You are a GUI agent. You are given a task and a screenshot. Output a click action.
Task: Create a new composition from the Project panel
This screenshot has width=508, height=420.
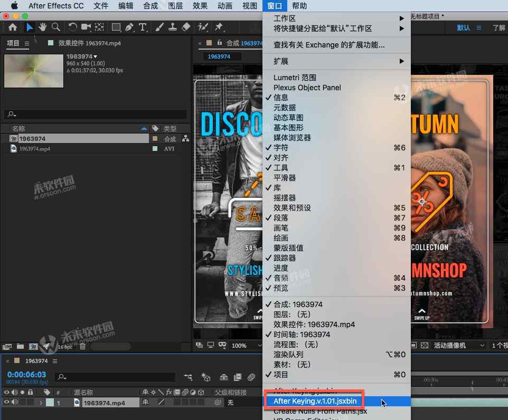click(33, 347)
